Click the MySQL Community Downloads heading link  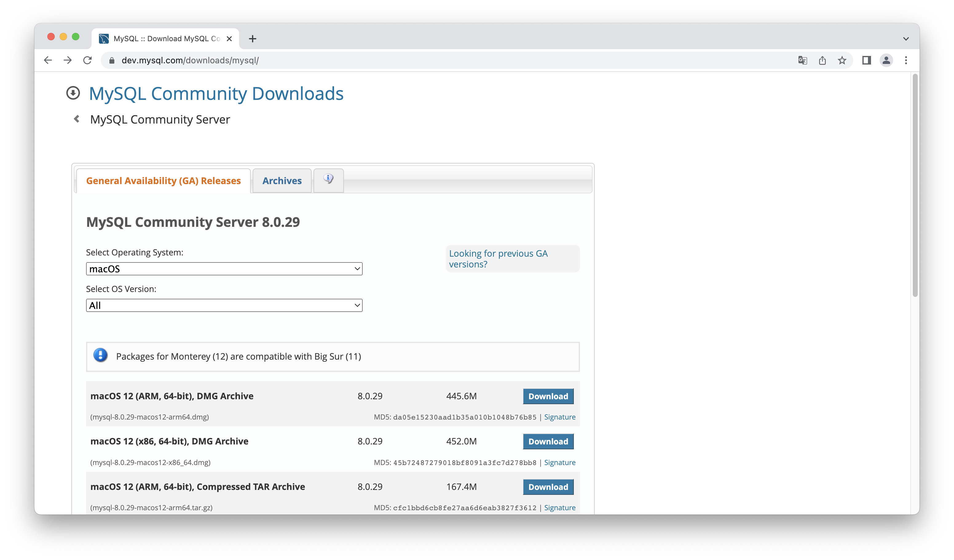216,93
